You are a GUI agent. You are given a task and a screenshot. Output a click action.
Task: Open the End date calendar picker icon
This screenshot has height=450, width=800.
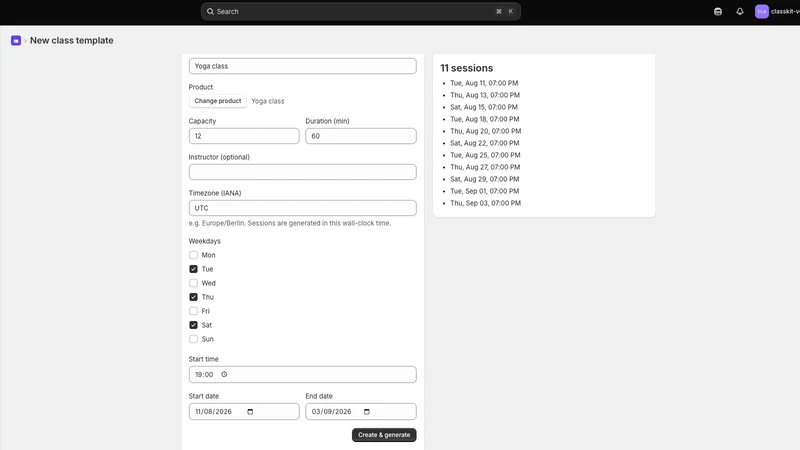pos(366,412)
